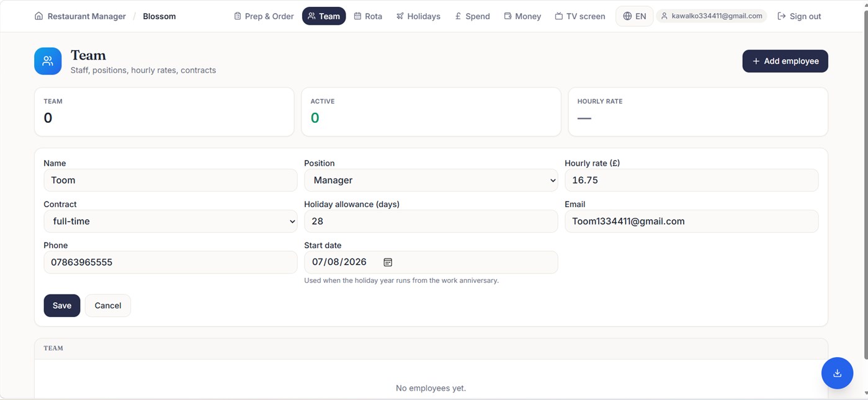Click the Email field with Toom1334411@gmail.com
Screen dimensions: 868x400
[692, 221]
